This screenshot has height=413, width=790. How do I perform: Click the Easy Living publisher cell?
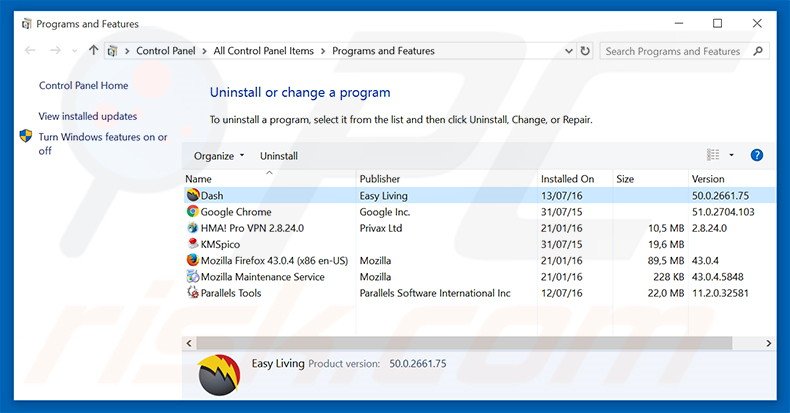point(383,195)
